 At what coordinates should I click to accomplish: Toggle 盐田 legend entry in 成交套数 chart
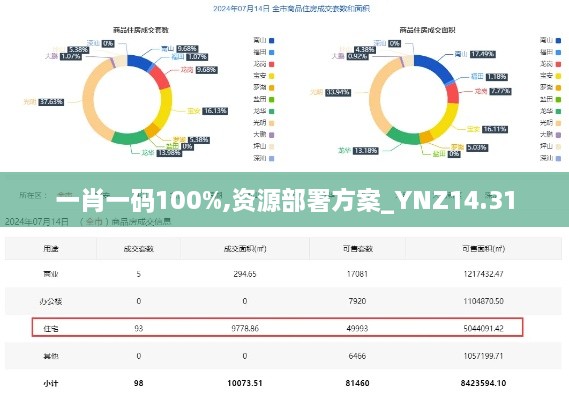[x=264, y=99]
